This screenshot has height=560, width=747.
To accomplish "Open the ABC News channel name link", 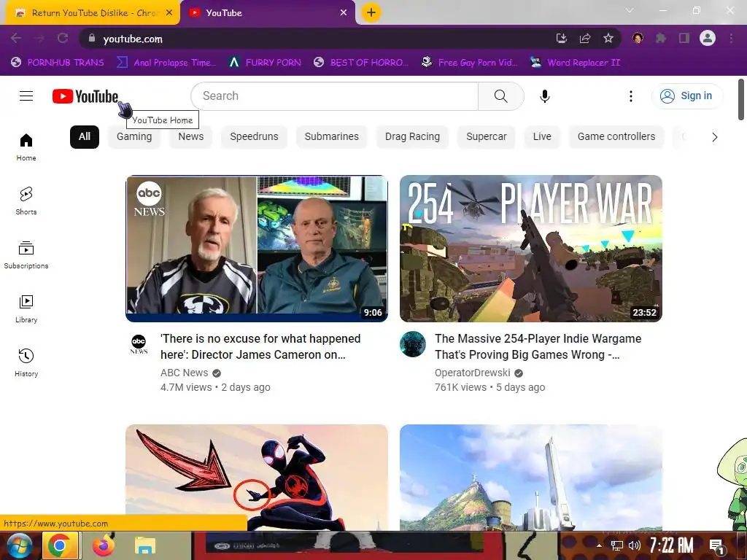I will (185, 373).
